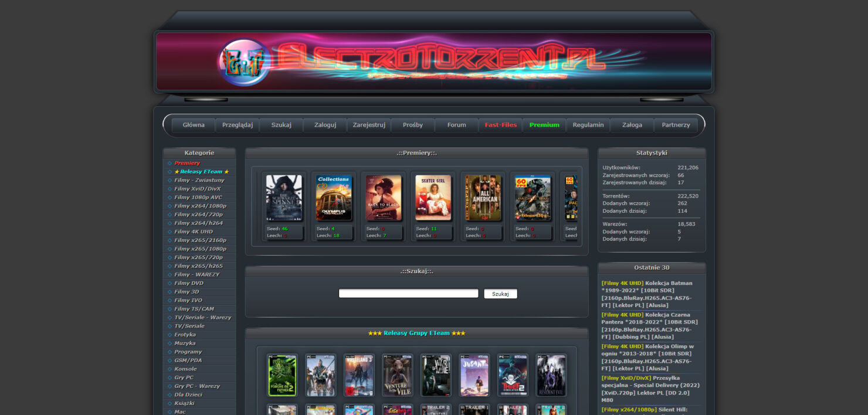868x415 pixels.
Task: Open the Venture to the Vile cover
Action: 398,375
